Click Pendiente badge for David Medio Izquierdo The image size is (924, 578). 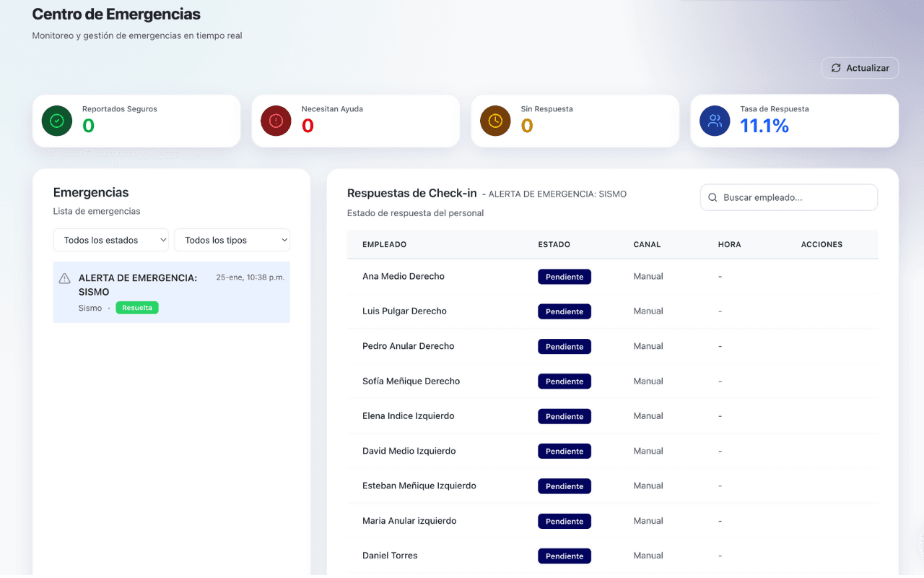click(564, 452)
